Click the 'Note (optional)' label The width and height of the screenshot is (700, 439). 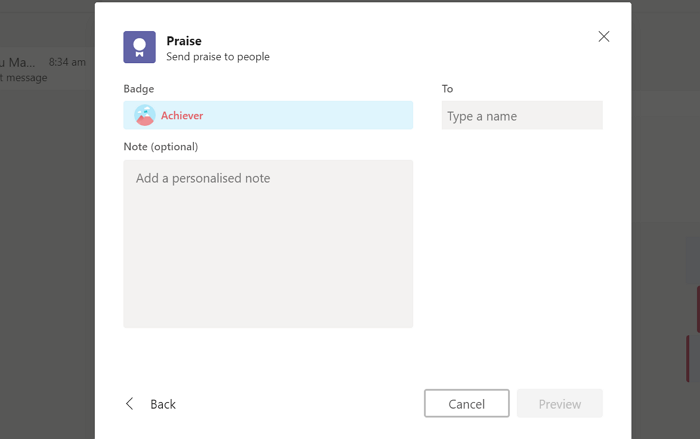point(161,147)
